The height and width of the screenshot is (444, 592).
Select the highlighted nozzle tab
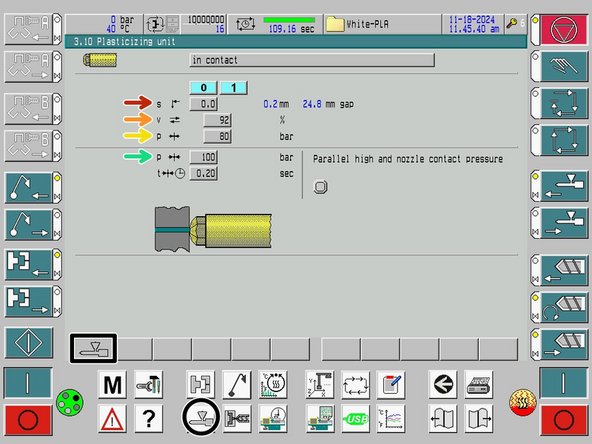(93, 348)
